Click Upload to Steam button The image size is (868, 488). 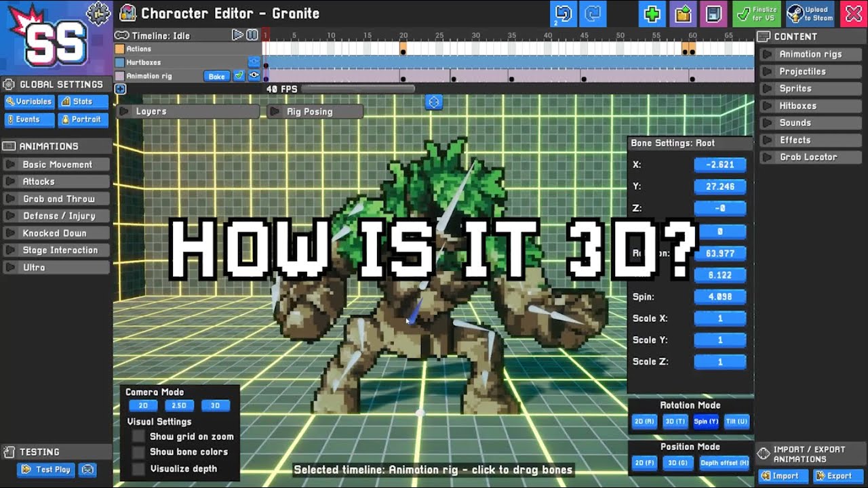(811, 14)
